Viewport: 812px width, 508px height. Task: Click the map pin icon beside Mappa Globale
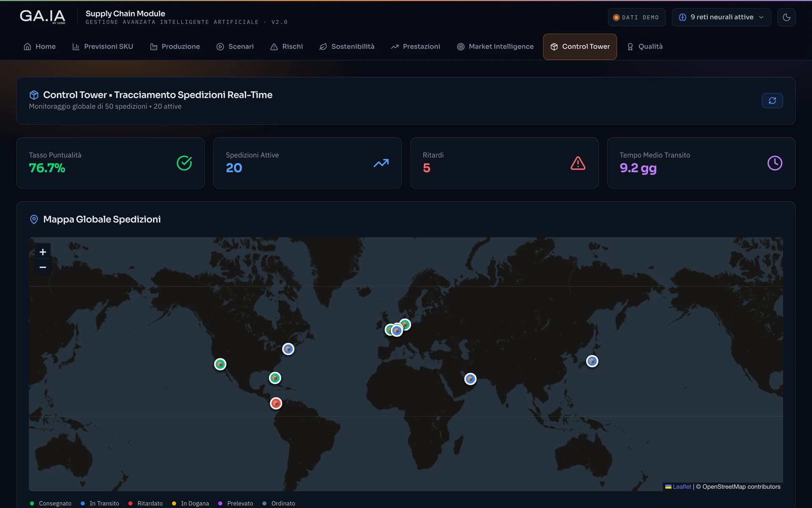(x=34, y=219)
